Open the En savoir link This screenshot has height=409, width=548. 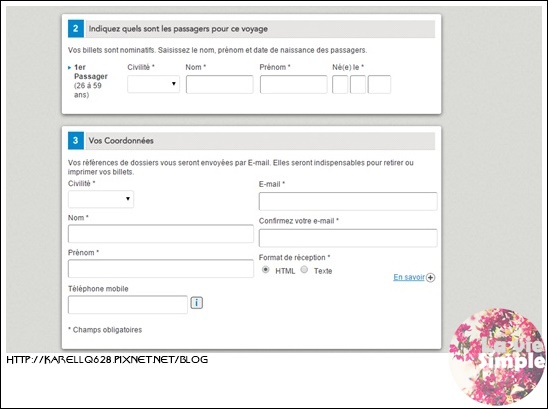pyautogui.click(x=409, y=277)
